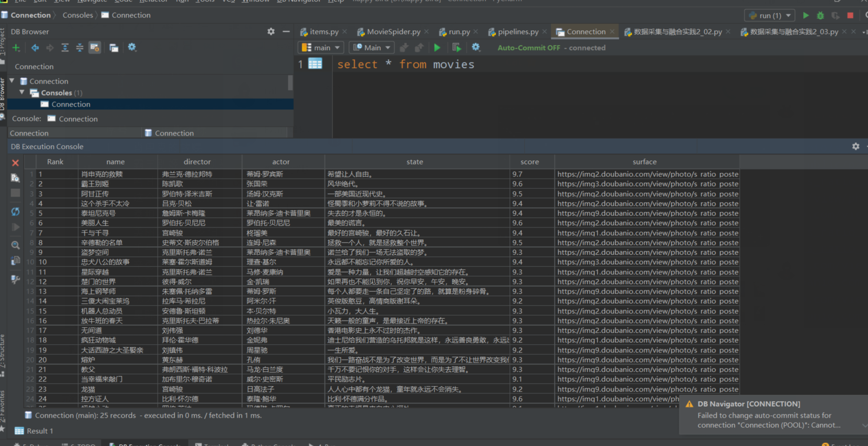The width and height of the screenshot is (868, 446).
Task: Click Connection breadcrumb in navigation bar
Action: click(30, 15)
